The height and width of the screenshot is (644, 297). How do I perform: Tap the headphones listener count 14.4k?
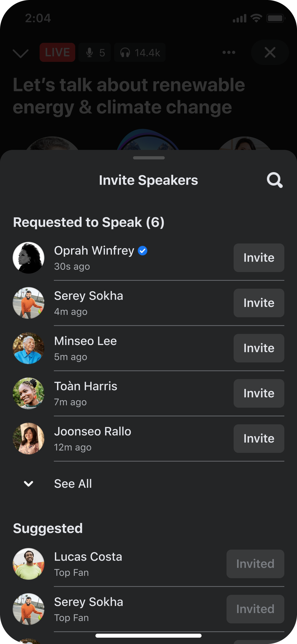click(140, 53)
